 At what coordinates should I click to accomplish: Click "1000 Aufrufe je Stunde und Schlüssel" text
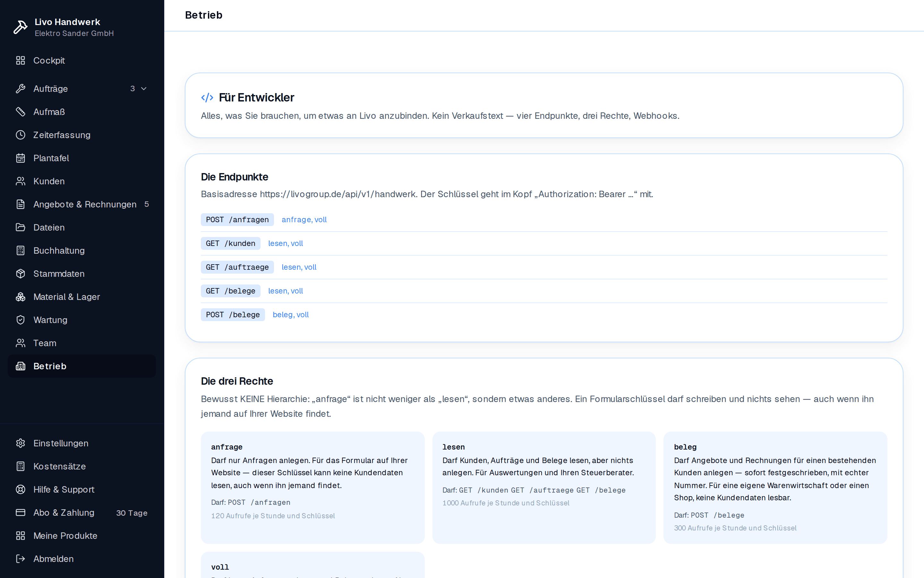(506, 503)
